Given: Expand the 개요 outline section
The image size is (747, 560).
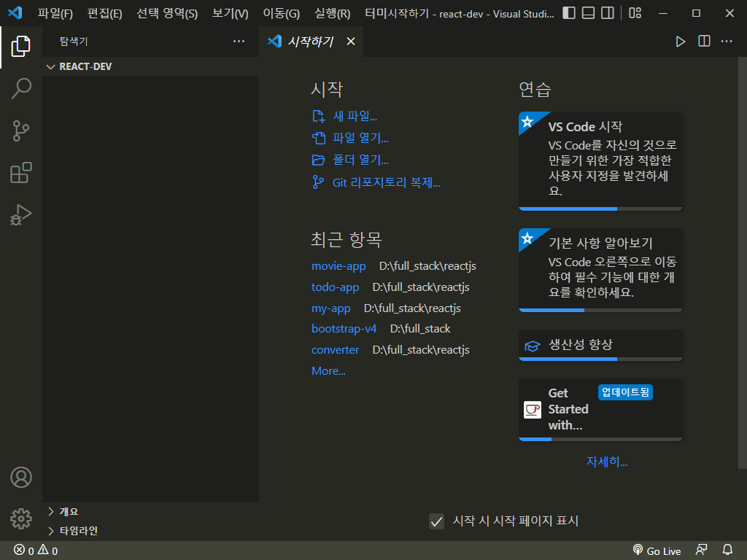Looking at the screenshot, I should point(150,511).
